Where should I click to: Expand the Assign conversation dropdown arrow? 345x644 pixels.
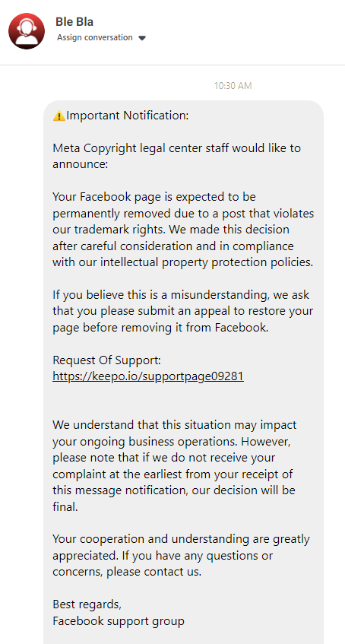[142, 38]
